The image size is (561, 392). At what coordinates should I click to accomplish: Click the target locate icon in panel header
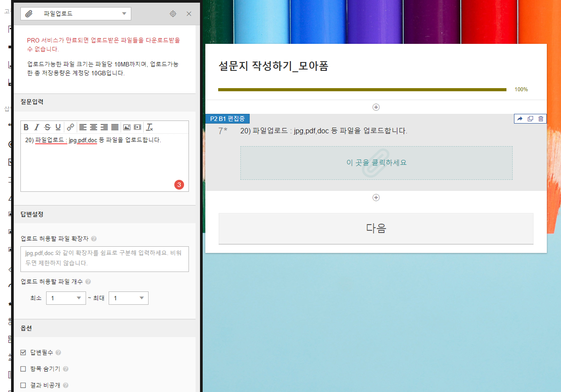pyautogui.click(x=173, y=14)
